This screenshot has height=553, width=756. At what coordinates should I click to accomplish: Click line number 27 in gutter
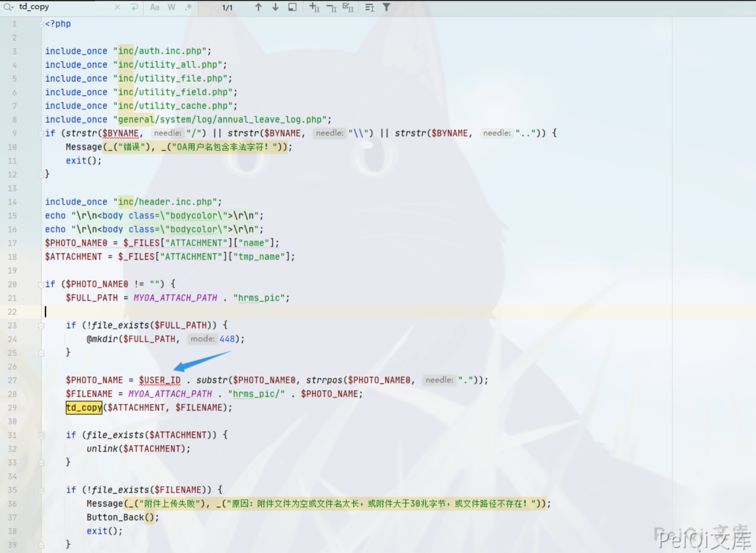pos(12,380)
